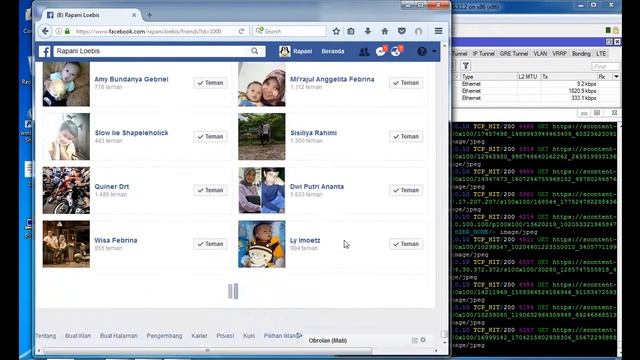Image resolution: width=640 pixels, height=360 pixels.
Task: Open Amy Bundanya Gebriel profile photo
Action: click(66, 84)
